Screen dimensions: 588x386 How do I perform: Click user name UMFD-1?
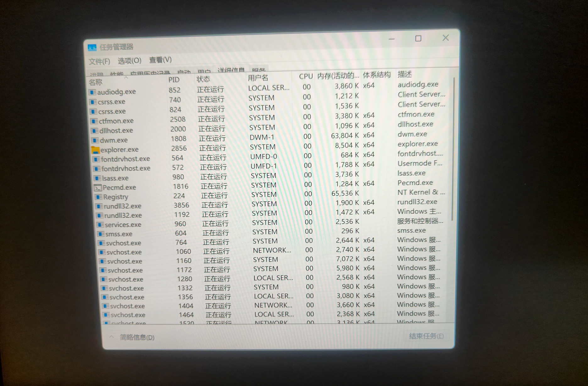[264, 166]
